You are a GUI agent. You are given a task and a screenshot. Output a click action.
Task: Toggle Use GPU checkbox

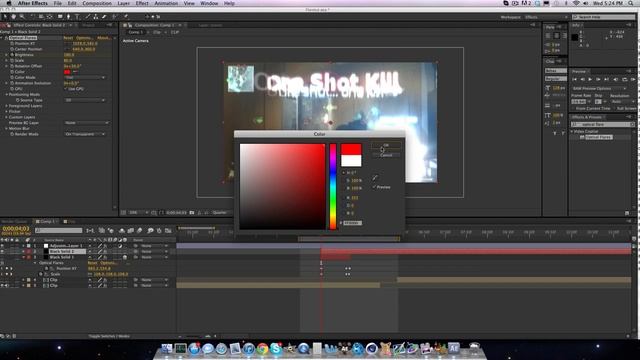click(66, 89)
